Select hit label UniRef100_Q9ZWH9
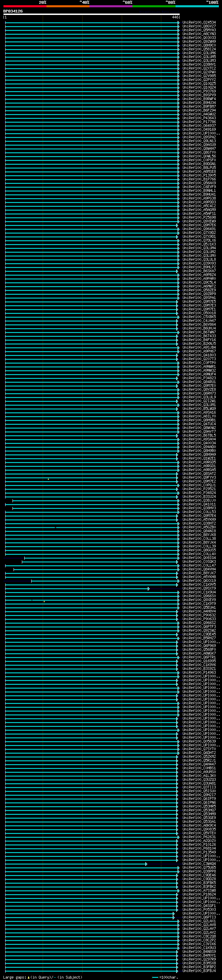 pyautogui.click(x=199, y=41)
